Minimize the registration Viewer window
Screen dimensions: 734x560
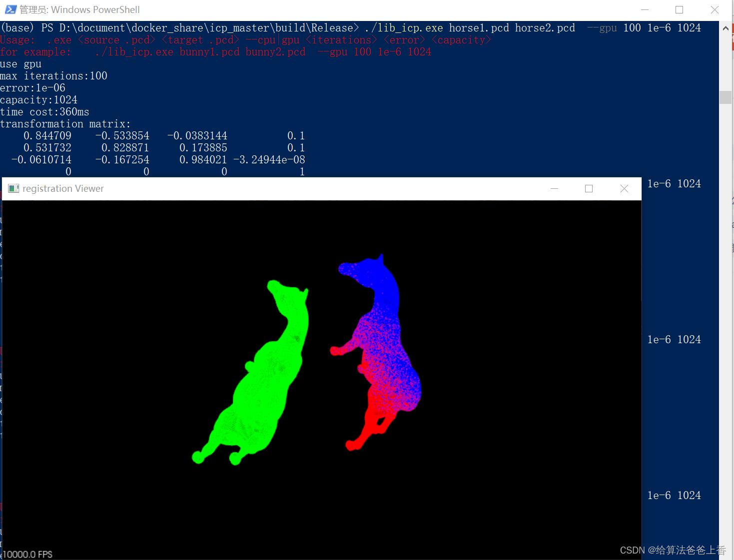pos(554,188)
